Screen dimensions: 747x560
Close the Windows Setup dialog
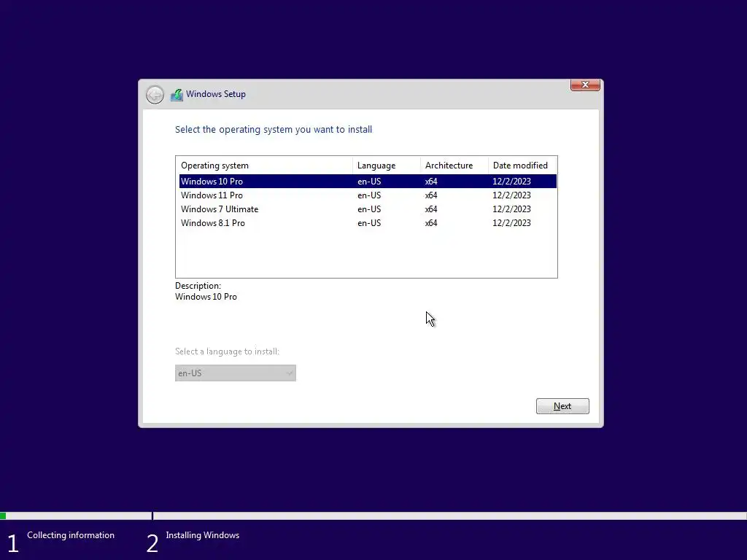click(x=585, y=85)
